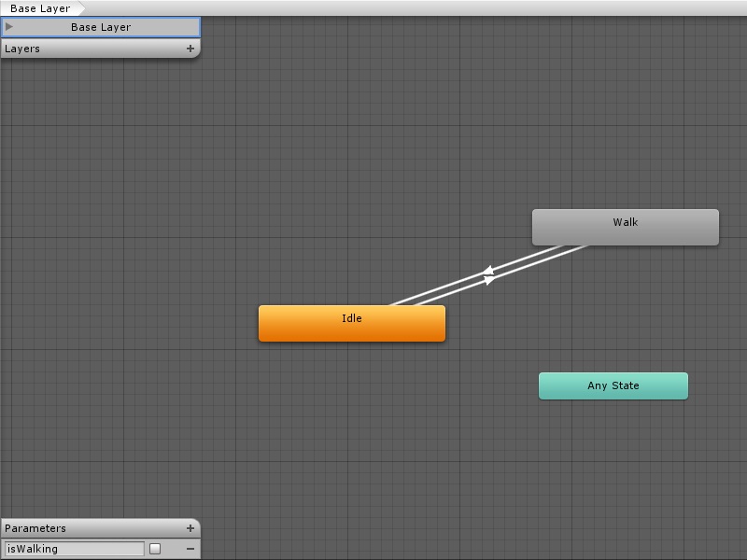Click the right-pointing transition arrowhead
The image size is (747, 560).
489,280
